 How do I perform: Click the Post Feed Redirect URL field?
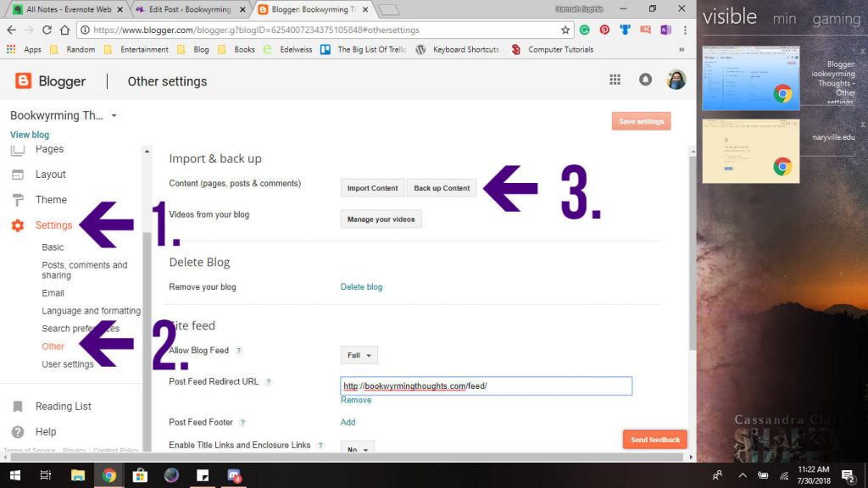pos(486,386)
